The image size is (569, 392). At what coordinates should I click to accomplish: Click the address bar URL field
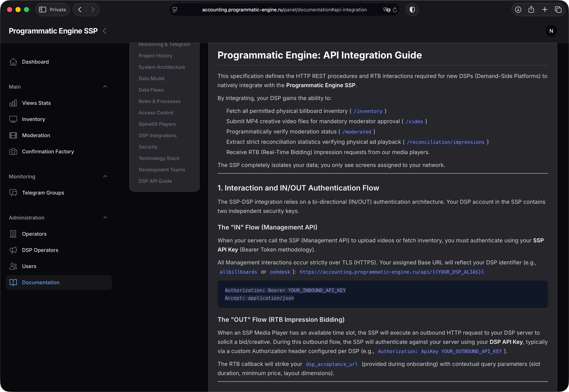click(284, 10)
